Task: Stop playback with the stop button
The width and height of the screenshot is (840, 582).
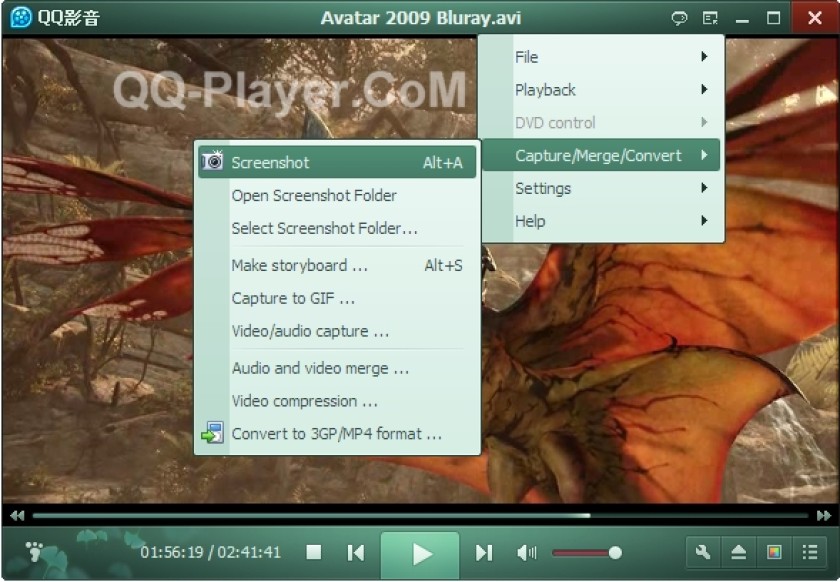Action: tap(313, 552)
